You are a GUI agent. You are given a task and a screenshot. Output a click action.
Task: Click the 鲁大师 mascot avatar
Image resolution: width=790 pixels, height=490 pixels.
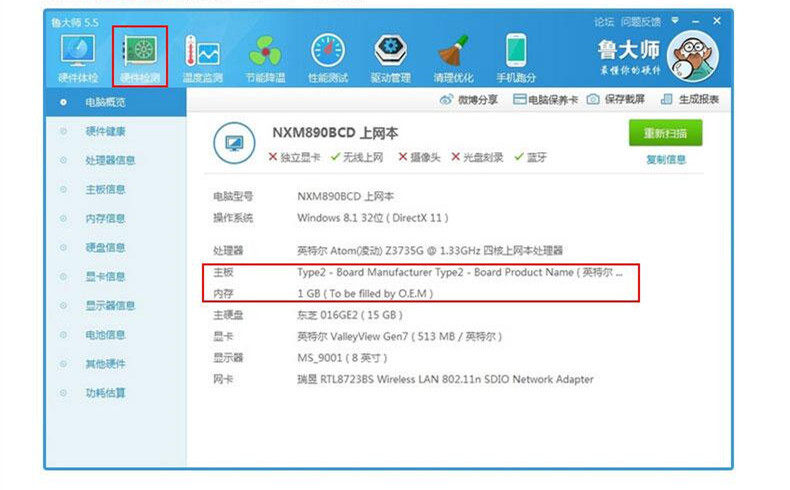(693, 56)
